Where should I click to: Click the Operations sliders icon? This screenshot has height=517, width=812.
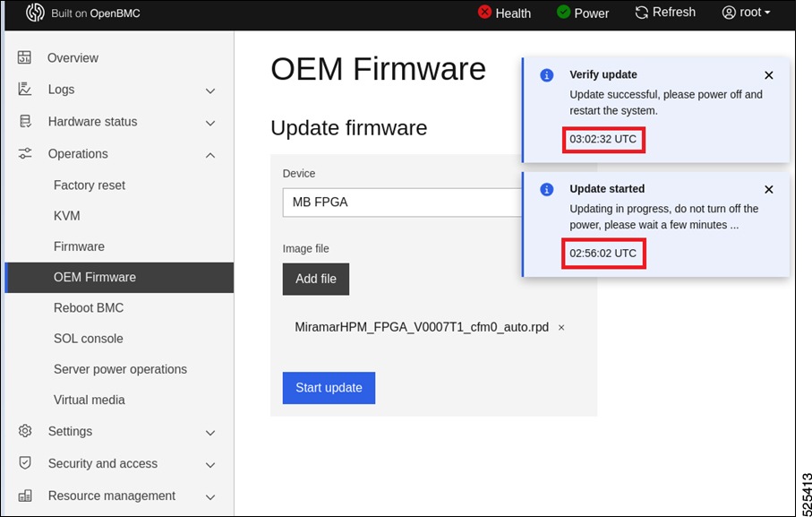click(x=25, y=153)
